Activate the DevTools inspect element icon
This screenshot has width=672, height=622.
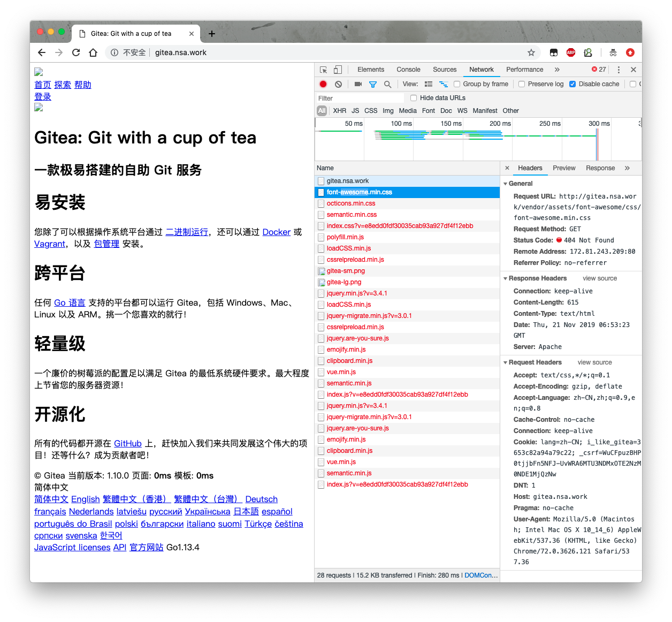tap(324, 70)
